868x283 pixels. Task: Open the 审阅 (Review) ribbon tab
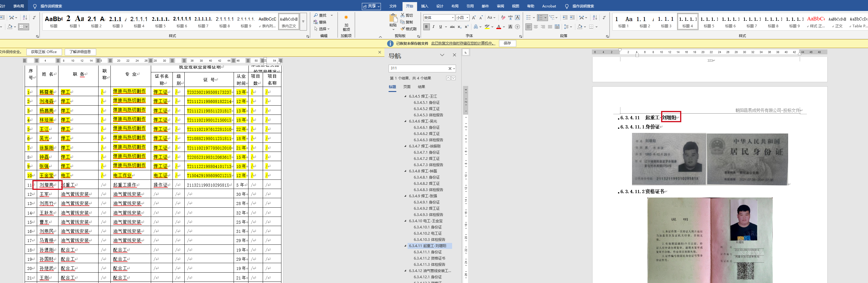click(500, 6)
